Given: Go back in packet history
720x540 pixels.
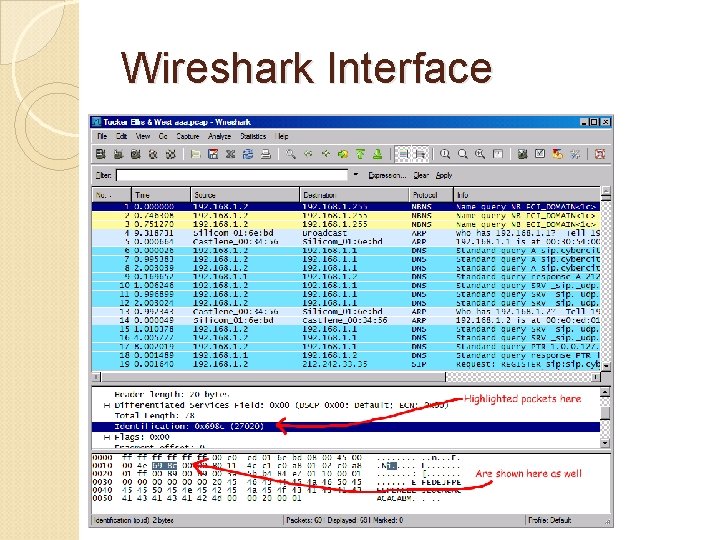Looking at the screenshot, I should [308, 154].
